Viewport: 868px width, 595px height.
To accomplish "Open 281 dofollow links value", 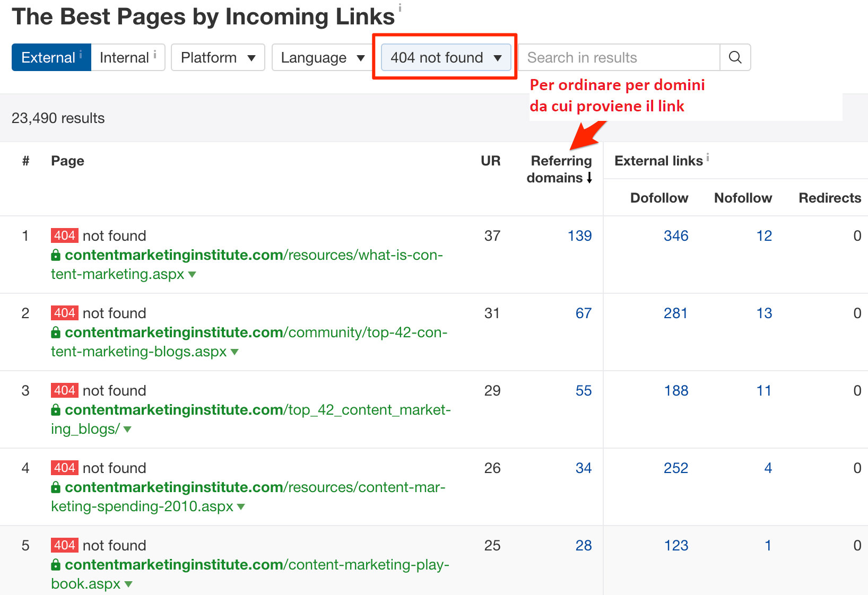I will pyautogui.click(x=676, y=313).
